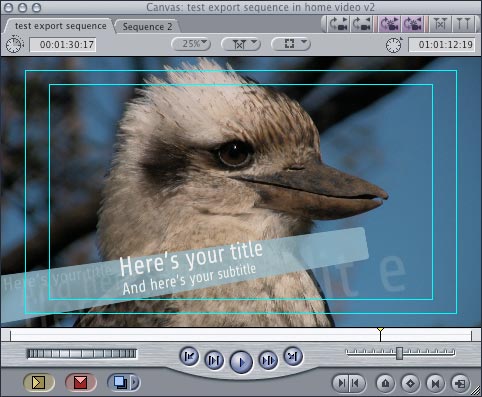The image size is (482, 397).
Task: Click the Play button in transport controls
Action: pos(241,362)
